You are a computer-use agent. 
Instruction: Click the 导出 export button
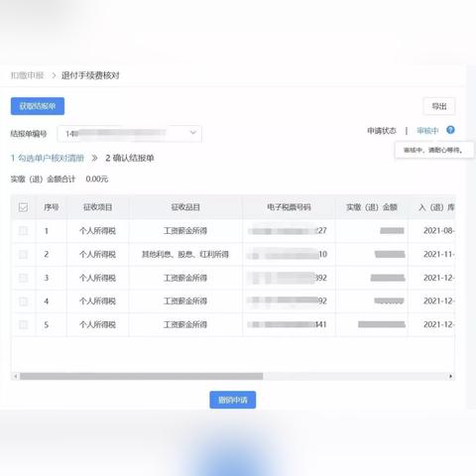[x=439, y=106]
